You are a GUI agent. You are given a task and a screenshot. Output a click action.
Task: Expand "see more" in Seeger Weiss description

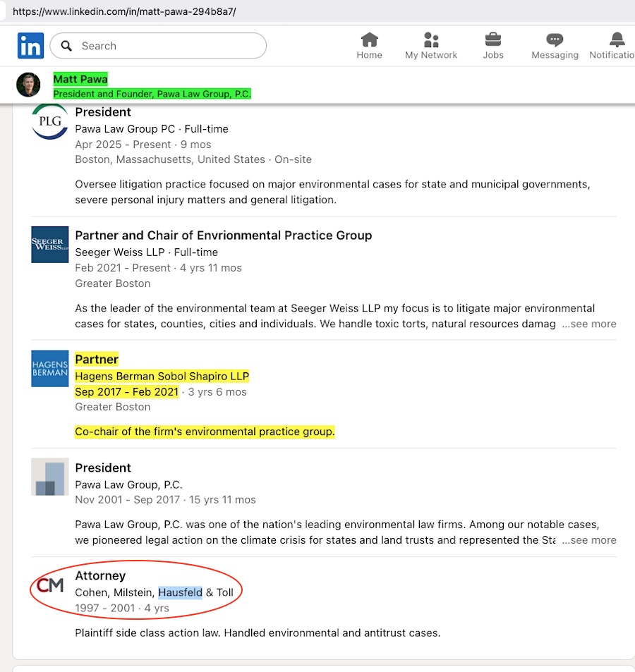point(589,324)
